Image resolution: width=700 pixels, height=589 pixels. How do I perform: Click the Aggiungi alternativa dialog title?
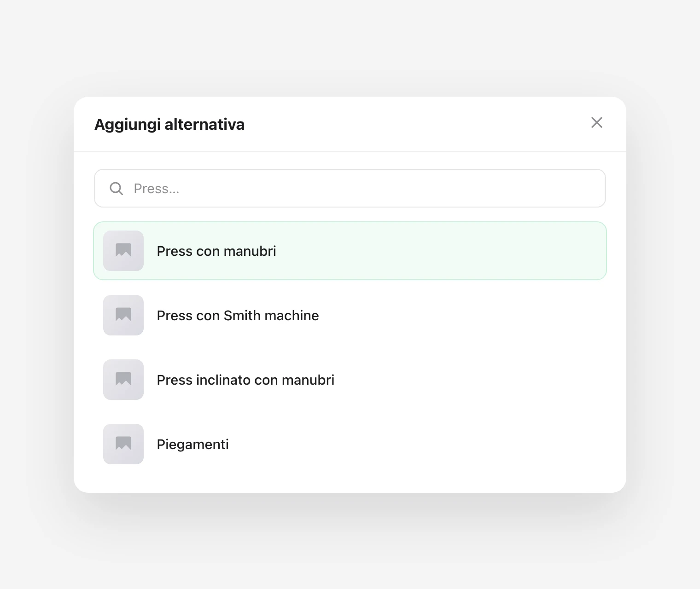click(169, 124)
